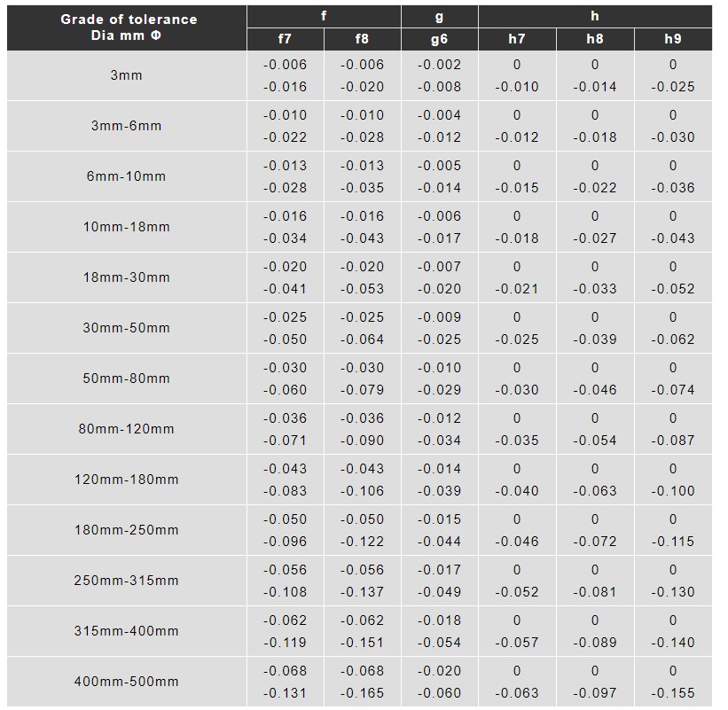
Task: Click the h7 column header
Action: pyautogui.click(x=517, y=39)
